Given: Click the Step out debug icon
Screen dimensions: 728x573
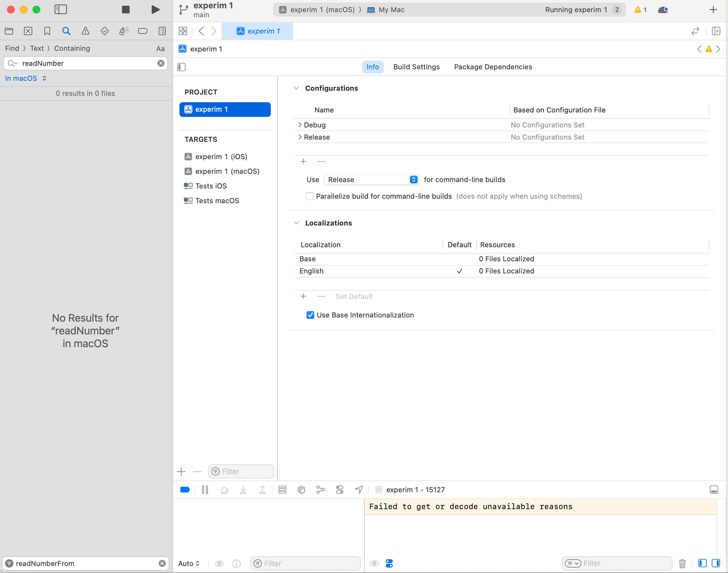Looking at the screenshot, I should tap(262, 490).
